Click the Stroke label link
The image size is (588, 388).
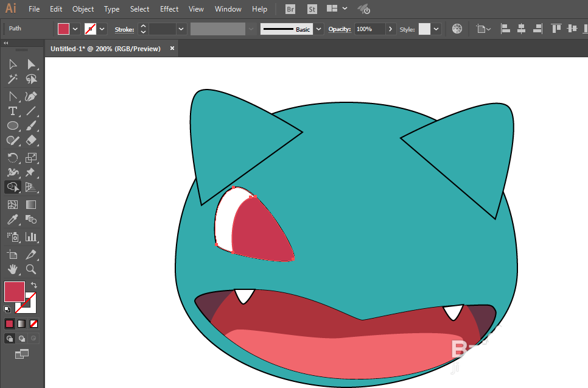(x=124, y=29)
